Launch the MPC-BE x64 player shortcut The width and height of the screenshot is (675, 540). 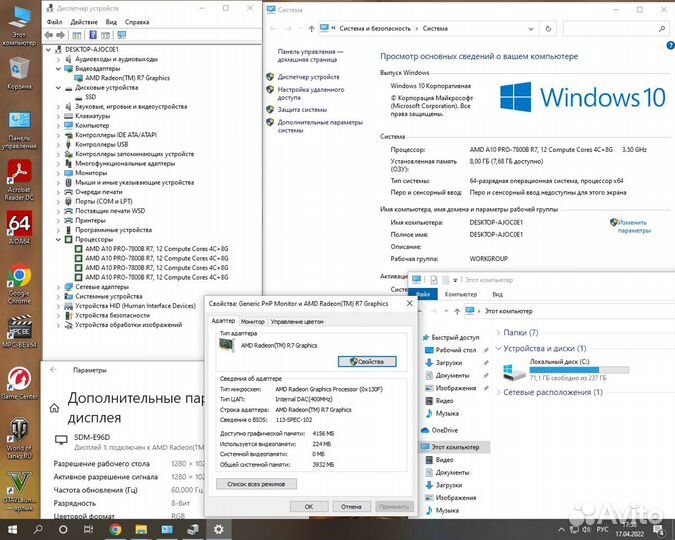point(19,332)
